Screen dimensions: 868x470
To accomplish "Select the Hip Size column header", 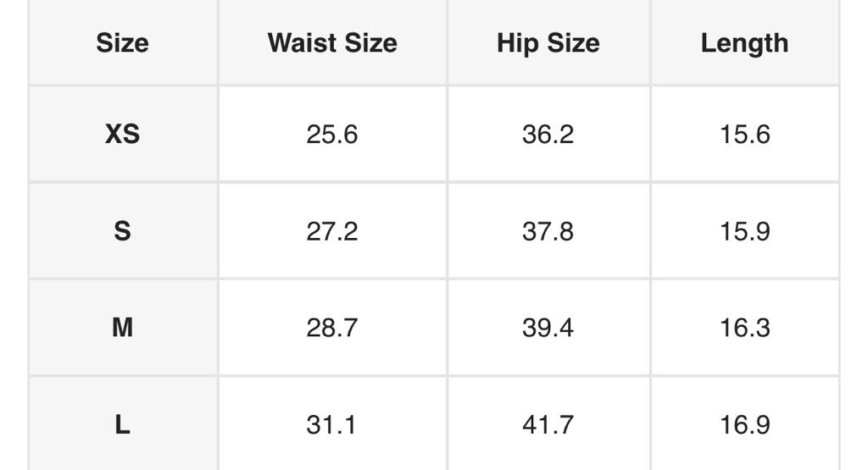I will pos(548,43).
